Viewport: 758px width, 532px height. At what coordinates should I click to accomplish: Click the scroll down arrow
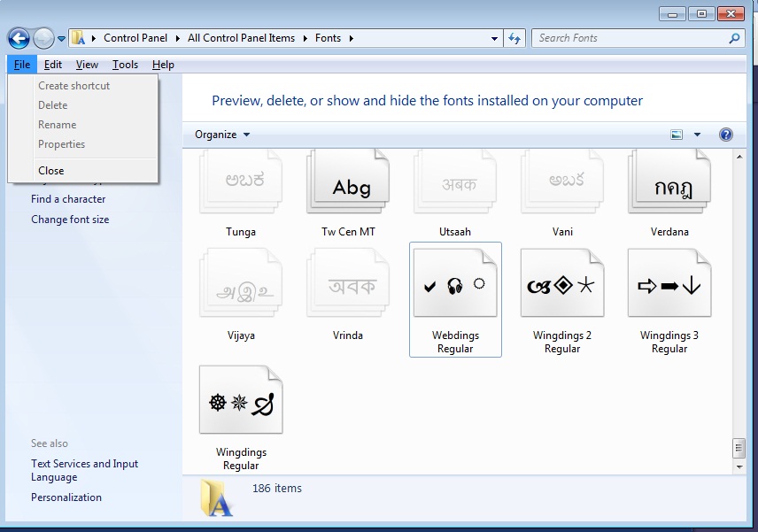[x=739, y=467]
